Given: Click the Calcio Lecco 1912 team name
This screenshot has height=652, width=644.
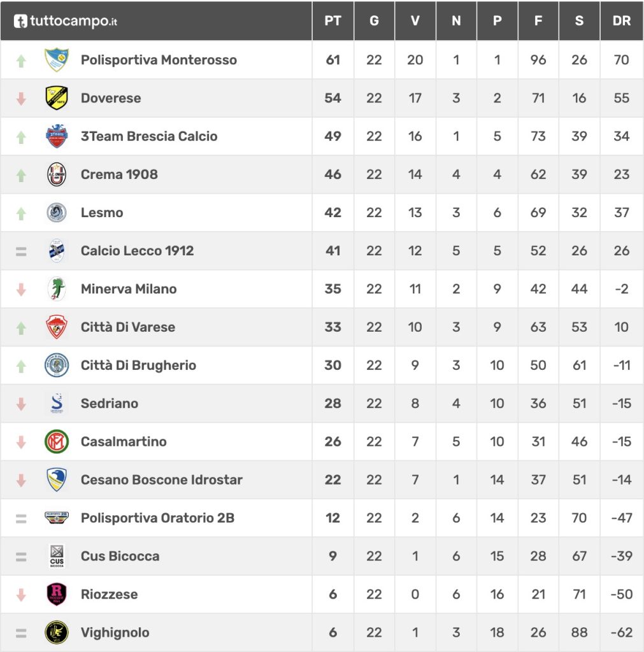Looking at the screenshot, I should pos(137,251).
